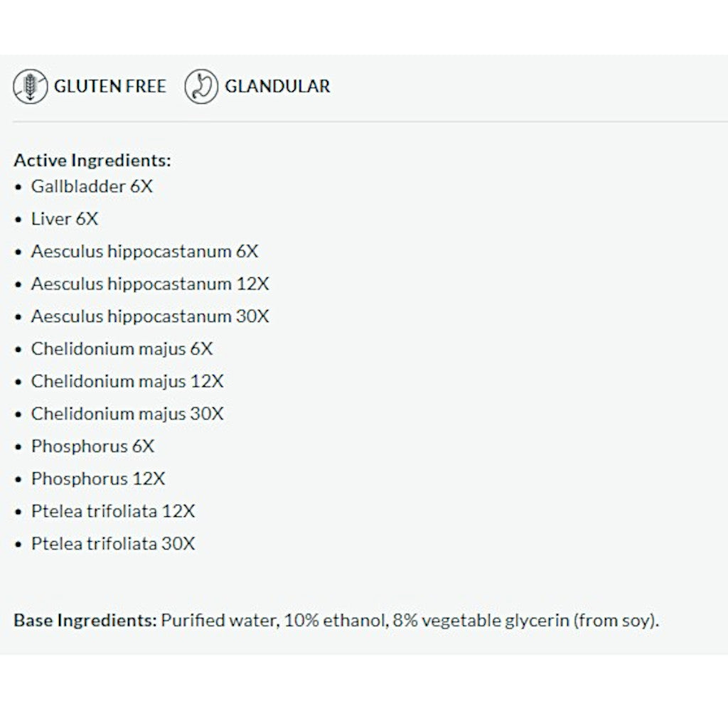Click the Base Ingredients bold label
728x728 pixels.
pyautogui.click(x=85, y=621)
